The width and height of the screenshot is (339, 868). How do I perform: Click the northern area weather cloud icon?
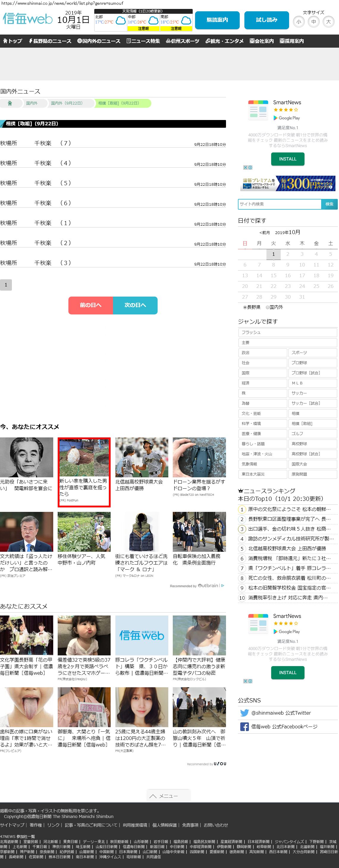click(120, 21)
